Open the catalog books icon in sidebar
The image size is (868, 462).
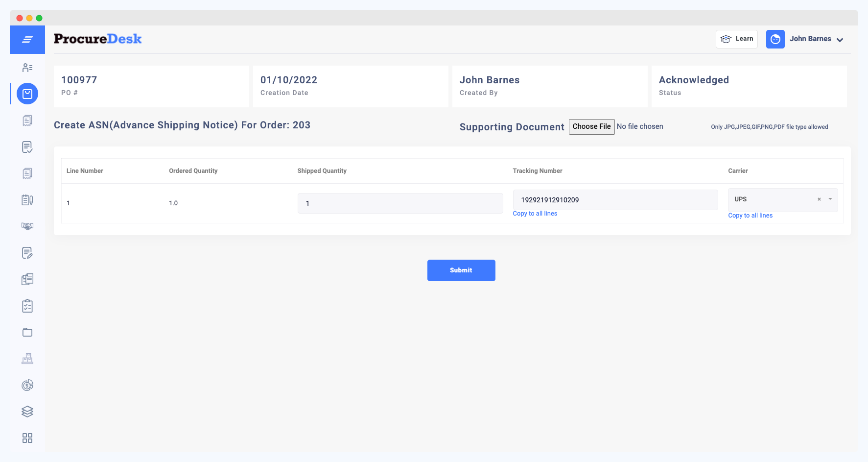click(27, 279)
